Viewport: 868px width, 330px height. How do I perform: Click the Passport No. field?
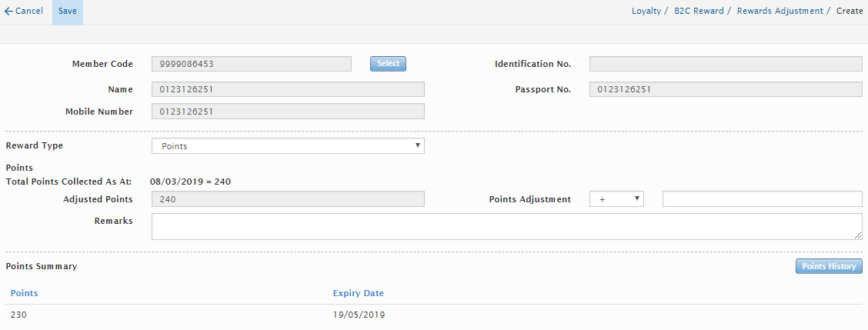[x=726, y=89]
